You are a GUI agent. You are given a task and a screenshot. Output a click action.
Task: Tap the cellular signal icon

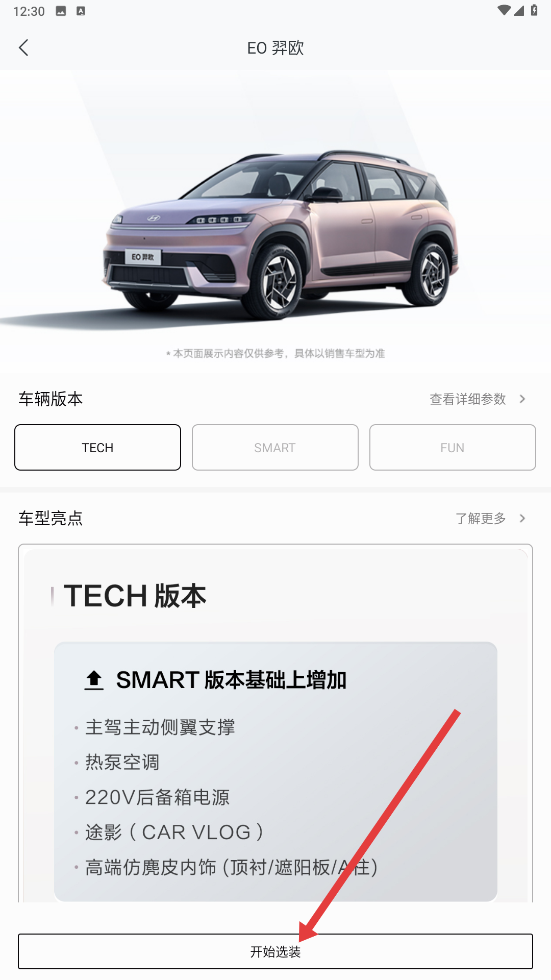(x=519, y=11)
